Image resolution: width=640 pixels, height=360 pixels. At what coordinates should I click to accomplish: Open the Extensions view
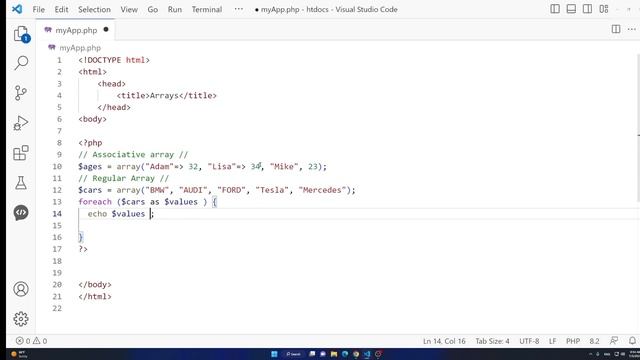pyautogui.click(x=21, y=153)
